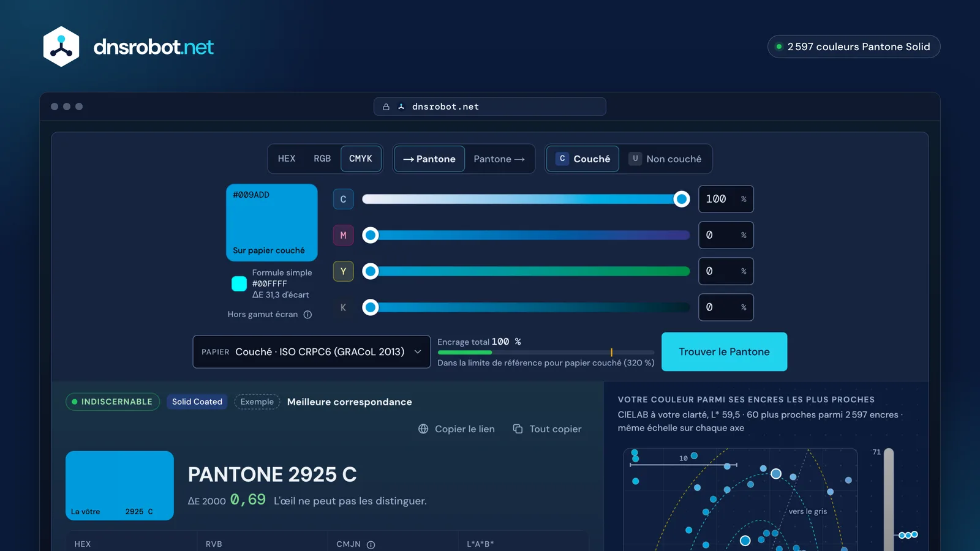Click the #00FFFF simple formula swatch
Viewport: 980px width, 551px height.
click(x=239, y=283)
